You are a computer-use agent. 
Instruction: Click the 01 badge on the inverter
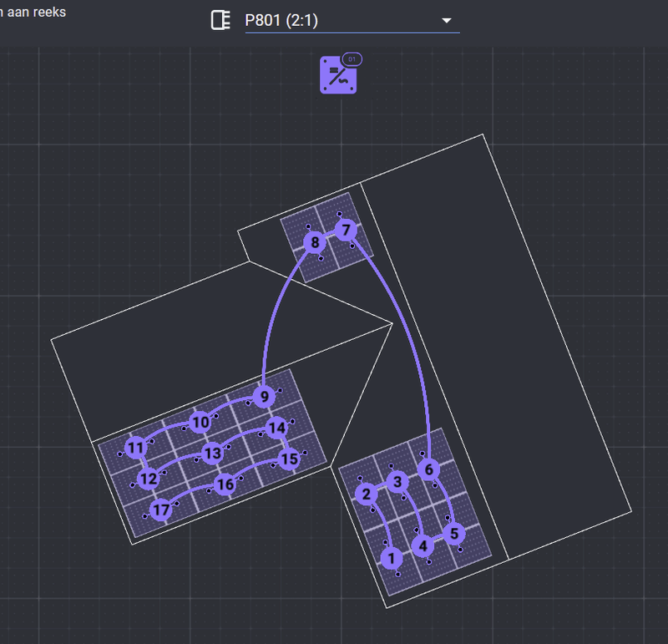click(x=352, y=59)
